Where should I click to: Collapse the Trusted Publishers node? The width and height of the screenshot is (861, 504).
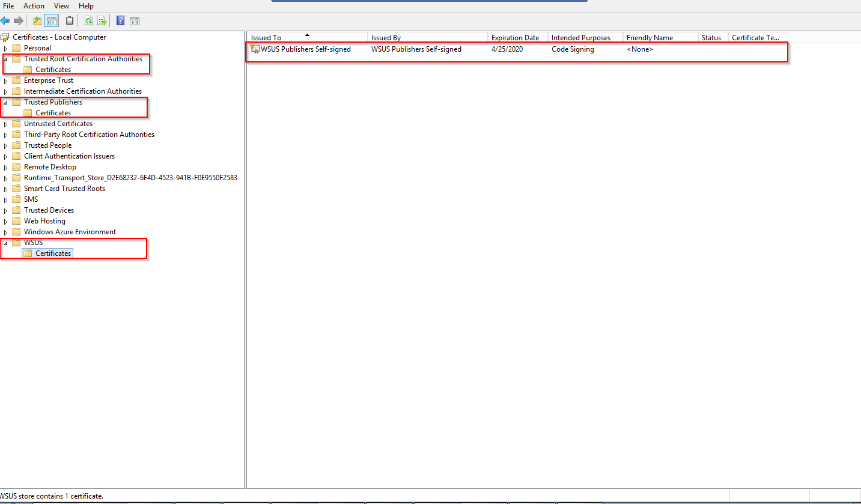(6, 102)
